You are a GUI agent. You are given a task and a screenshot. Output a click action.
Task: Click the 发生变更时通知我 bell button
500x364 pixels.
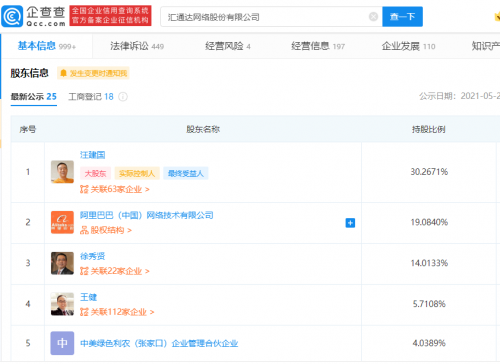tap(93, 73)
